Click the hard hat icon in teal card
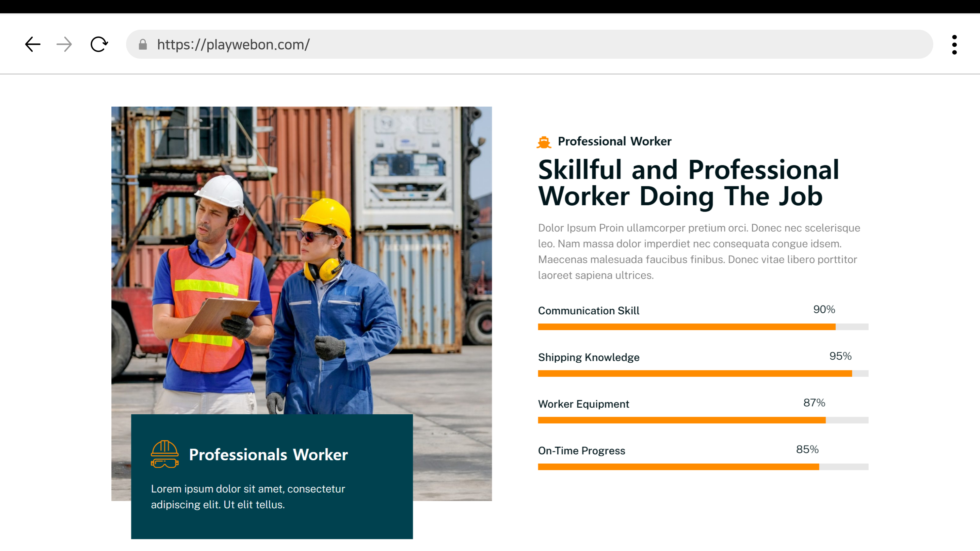The width and height of the screenshot is (980, 551). pos(165,454)
